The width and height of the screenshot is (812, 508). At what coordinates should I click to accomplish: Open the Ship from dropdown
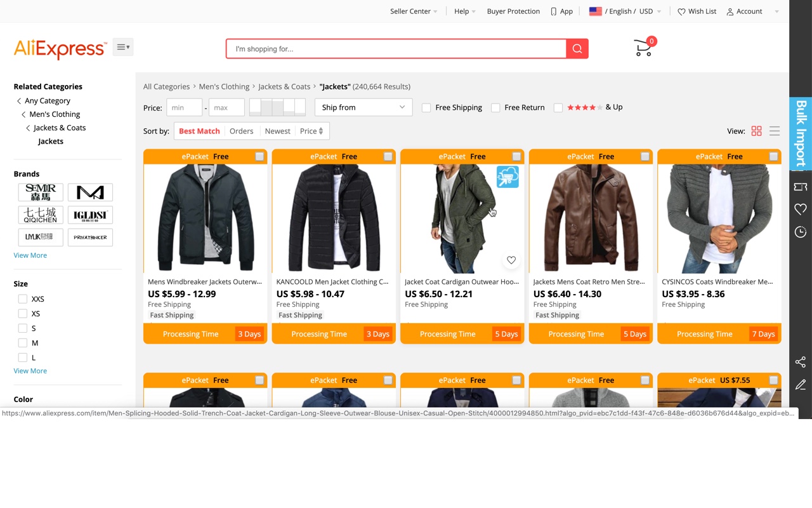[x=363, y=107]
